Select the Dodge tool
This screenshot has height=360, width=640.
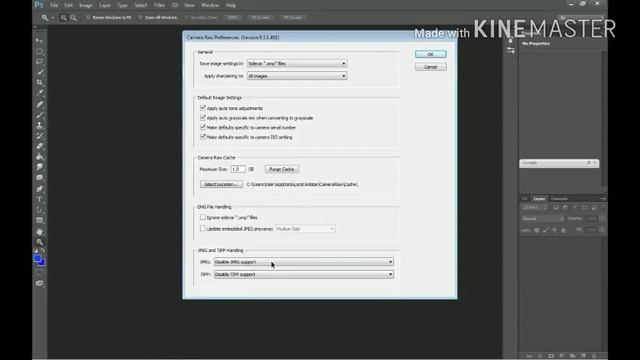pyautogui.click(x=39, y=178)
